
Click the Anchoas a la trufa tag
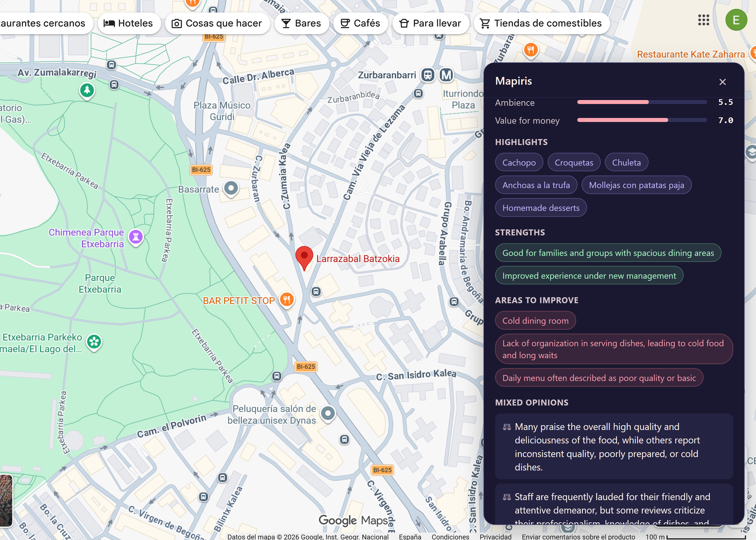coord(536,185)
